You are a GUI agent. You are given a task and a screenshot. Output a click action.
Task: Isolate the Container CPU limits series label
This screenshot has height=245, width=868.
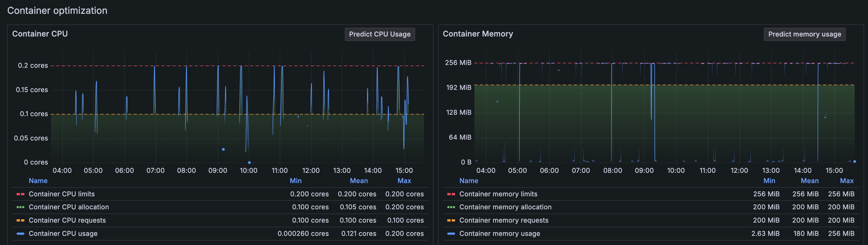click(62, 194)
